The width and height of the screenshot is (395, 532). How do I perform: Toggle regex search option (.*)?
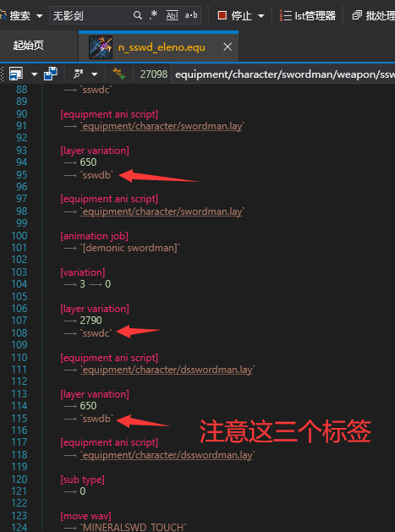(x=153, y=15)
